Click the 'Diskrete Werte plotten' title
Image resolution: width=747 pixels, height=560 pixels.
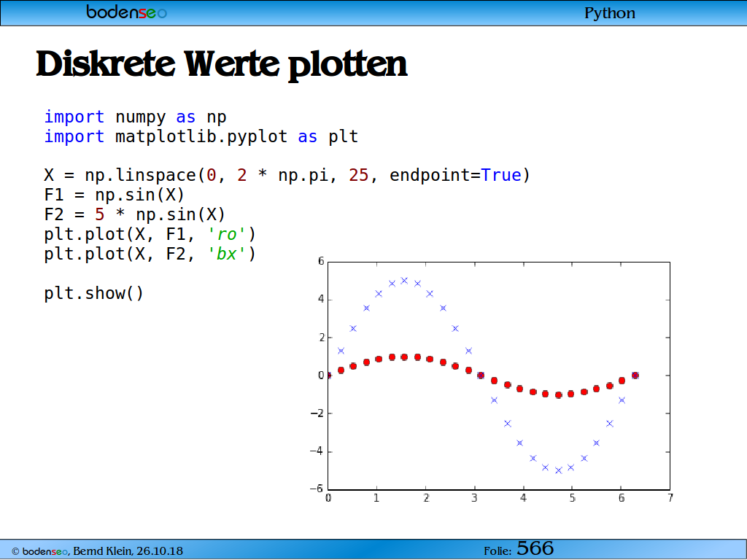click(222, 64)
